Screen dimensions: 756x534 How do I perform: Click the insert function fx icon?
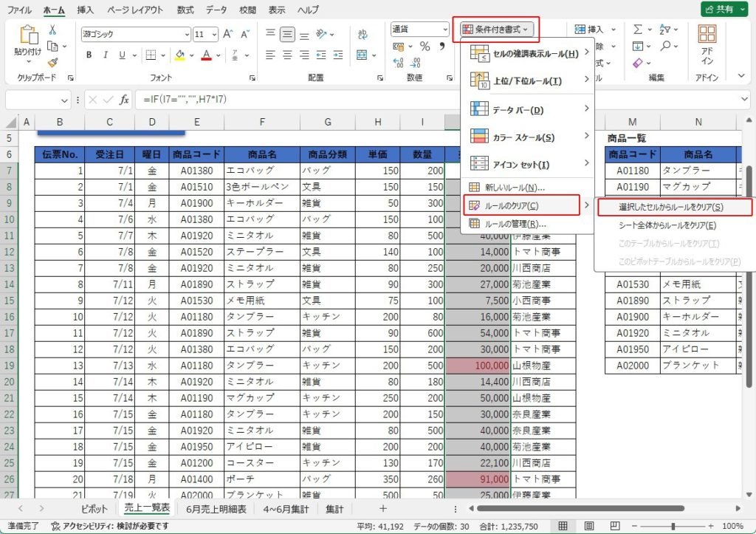point(124,99)
